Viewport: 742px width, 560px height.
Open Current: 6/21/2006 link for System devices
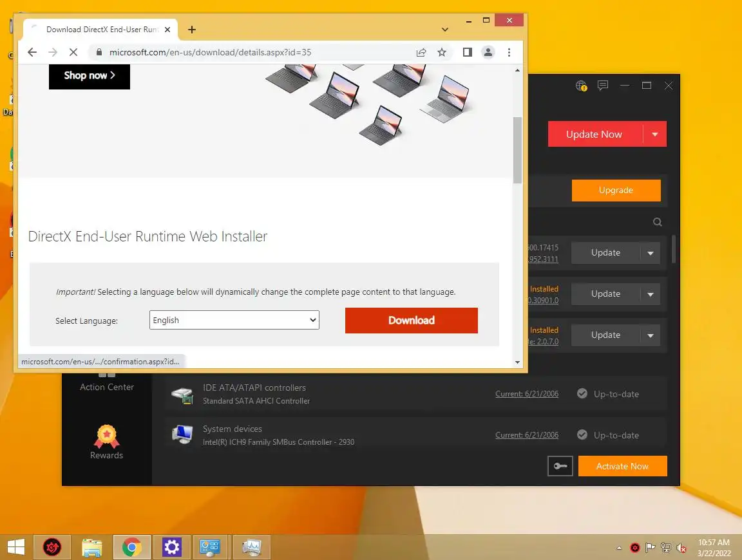pyautogui.click(x=527, y=434)
